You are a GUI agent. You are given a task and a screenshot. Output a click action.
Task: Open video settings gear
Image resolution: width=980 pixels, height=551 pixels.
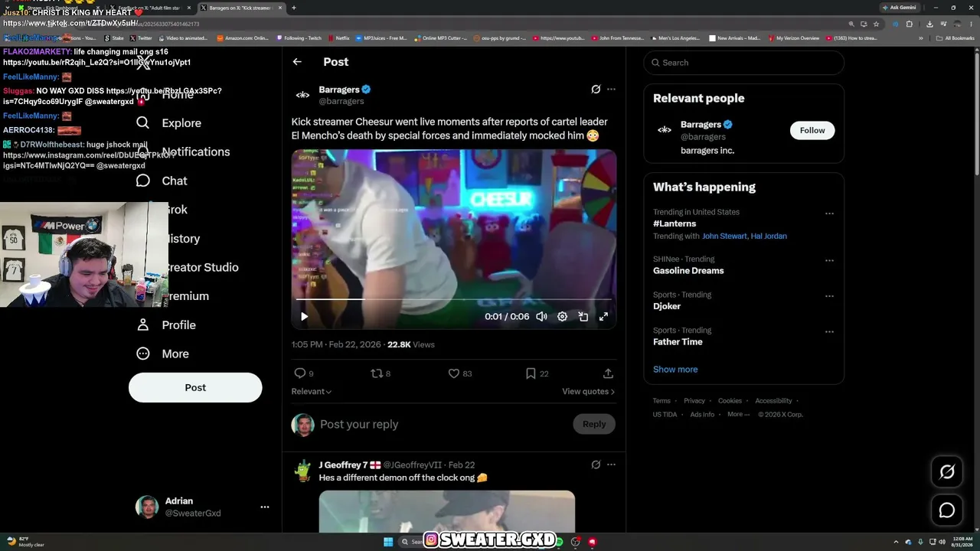coord(562,317)
